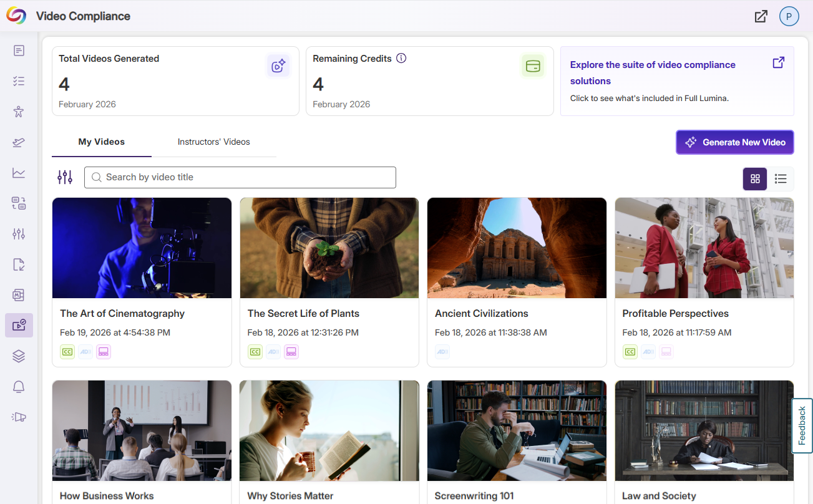Select the My Videos tab
Image resolution: width=813 pixels, height=504 pixels.
click(x=101, y=142)
